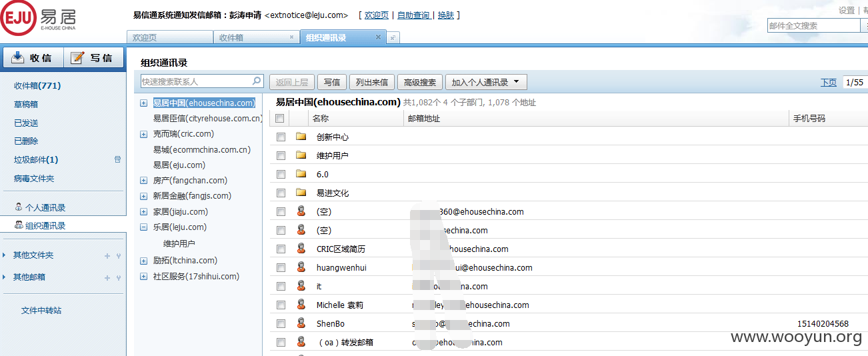Image resolution: width=868 pixels, height=356 pixels.
Task: Open 收件箱(771) folder in sidebar
Action: (x=37, y=85)
